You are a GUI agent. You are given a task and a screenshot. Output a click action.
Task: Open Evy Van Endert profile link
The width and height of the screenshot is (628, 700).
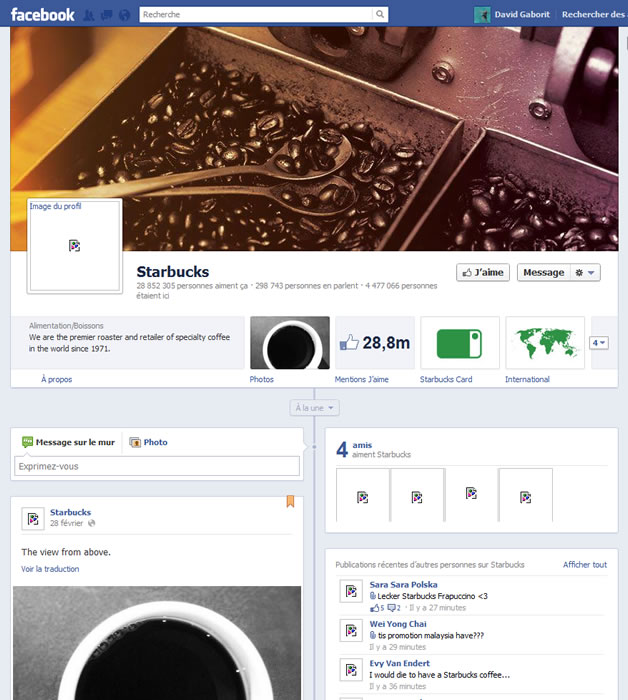point(399,663)
